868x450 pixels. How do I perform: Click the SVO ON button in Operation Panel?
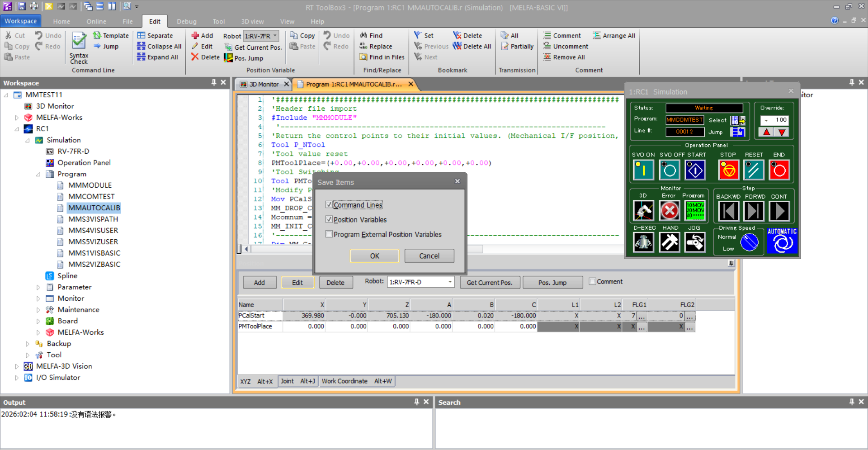pos(643,171)
